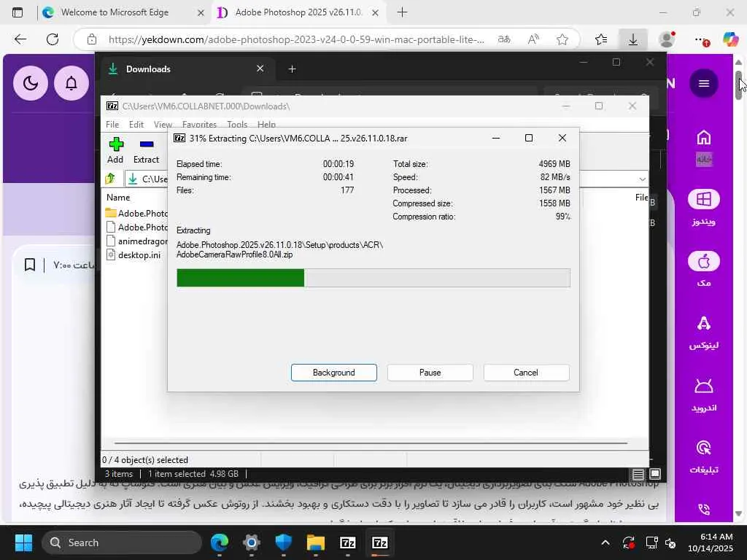The height and width of the screenshot is (560, 747).
Task: Open the Windows Start menu
Action: [23, 542]
